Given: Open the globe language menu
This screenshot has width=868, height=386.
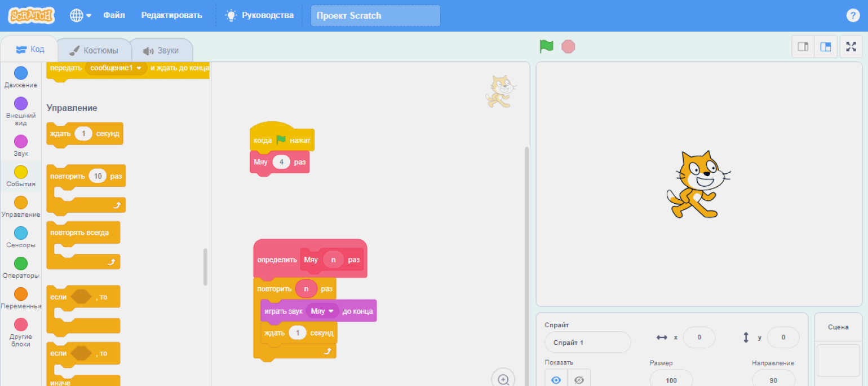Looking at the screenshot, I should click(81, 15).
